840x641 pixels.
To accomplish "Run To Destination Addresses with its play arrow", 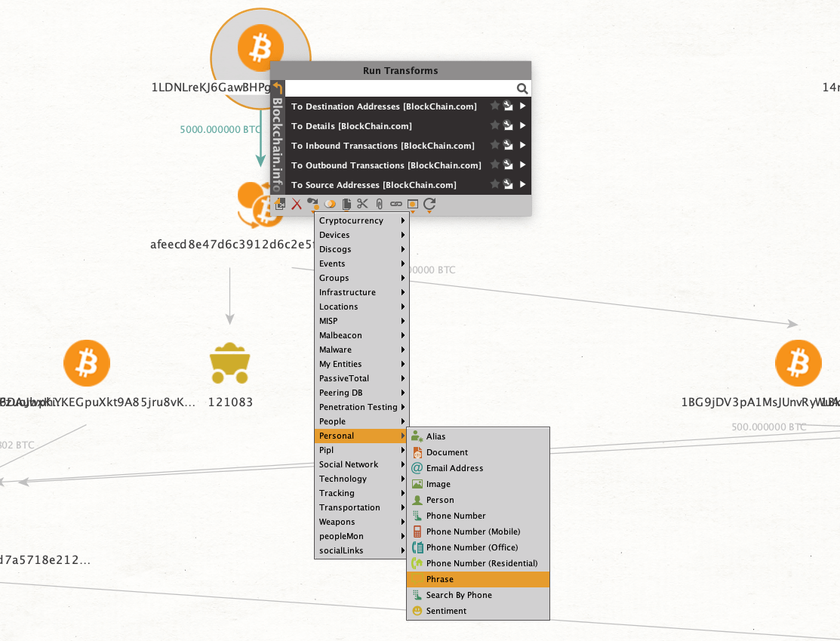I will pyautogui.click(x=522, y=106).
